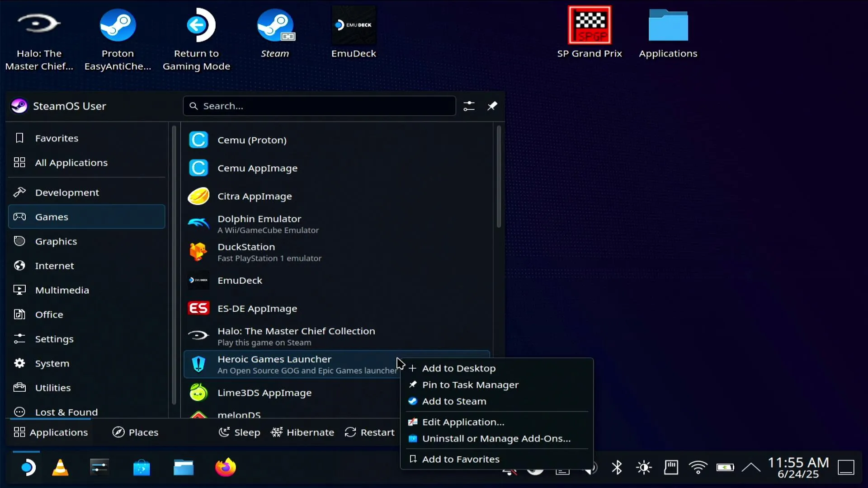Choose Uninstall or Manage Add-Ons…
Image resolution: width=868 pixels, height=488 pixels.
(497, 439)
